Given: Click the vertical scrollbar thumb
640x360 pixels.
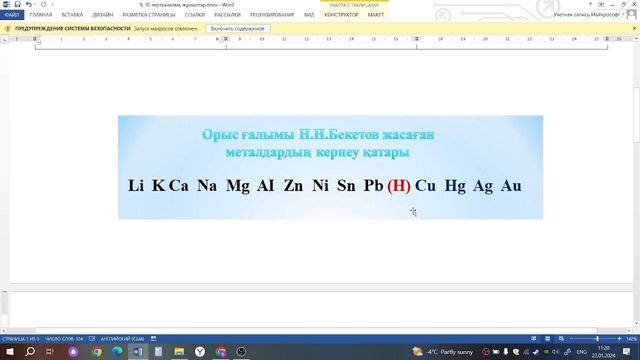Looking at the screenshot, I should tap(636, 115).
